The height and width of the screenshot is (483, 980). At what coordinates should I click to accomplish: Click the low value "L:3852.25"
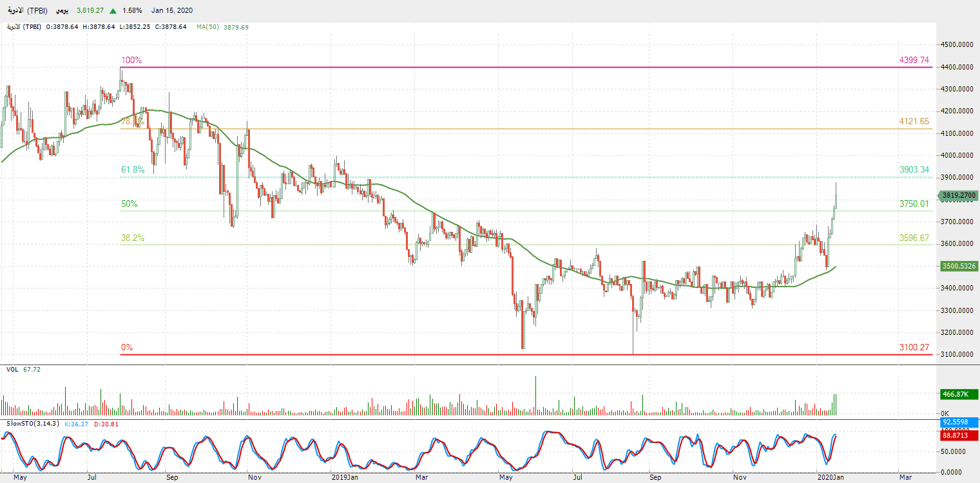[x=135, y=27]
